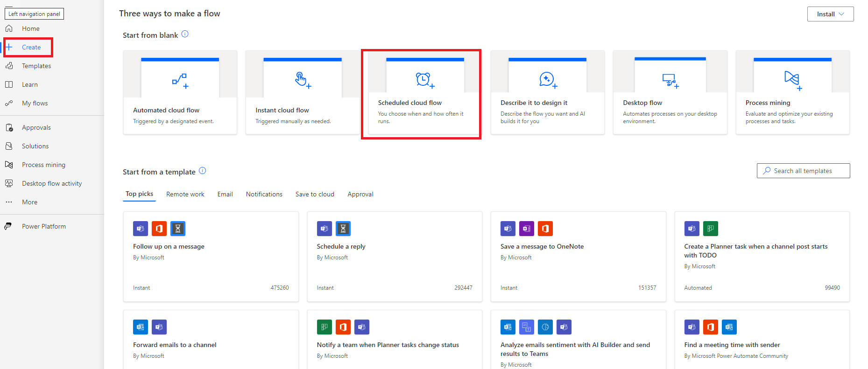The width and height of the screenshot is (868, 369).
Task: Click the Solutions icon in sidebar
Action: tap(9, 146)
